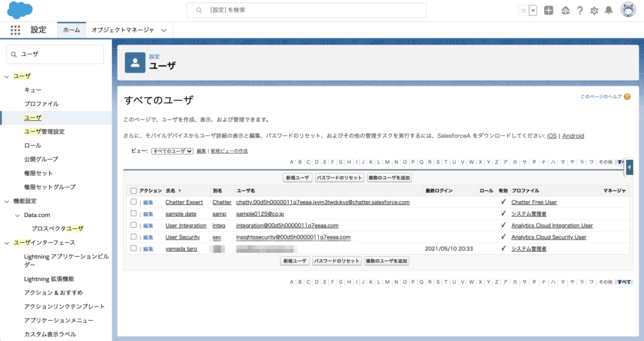Open 権限セット in the sidebar

[x=38, y=173]
